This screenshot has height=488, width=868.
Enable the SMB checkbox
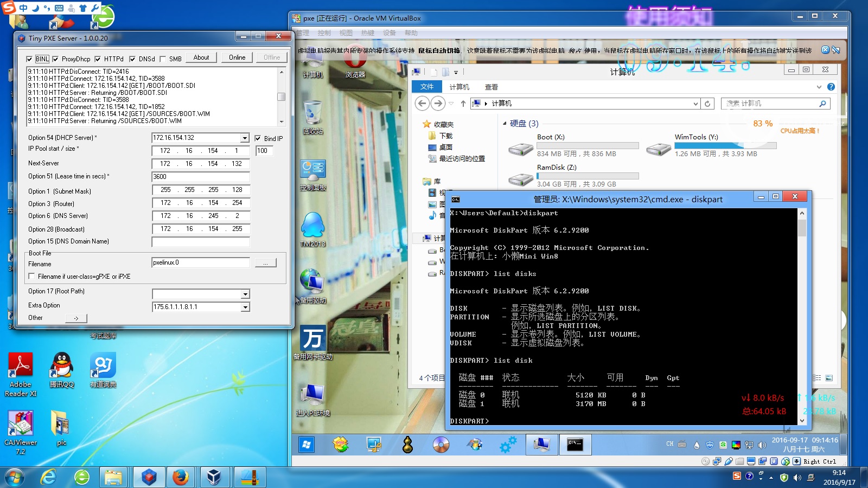click(x=163, y=59)
